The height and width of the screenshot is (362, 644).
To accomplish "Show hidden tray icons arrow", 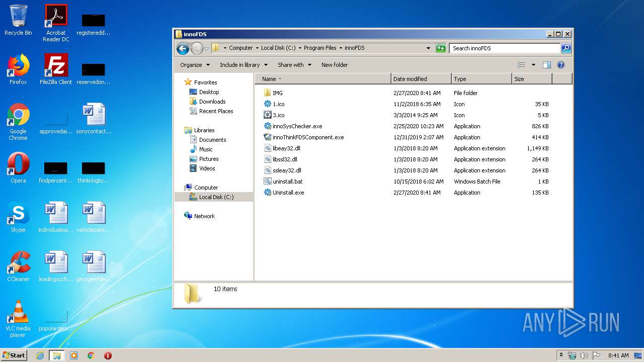I will pos(561,355).
